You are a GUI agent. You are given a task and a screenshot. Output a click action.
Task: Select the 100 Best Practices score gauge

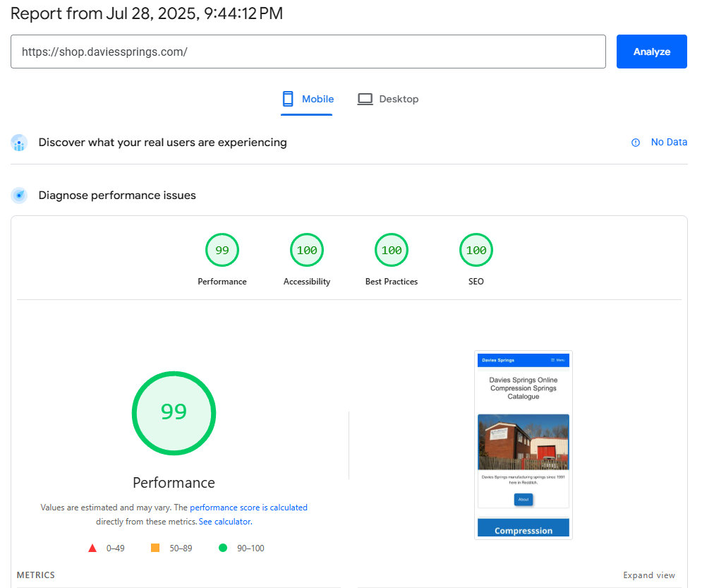(x=392, y=250)
